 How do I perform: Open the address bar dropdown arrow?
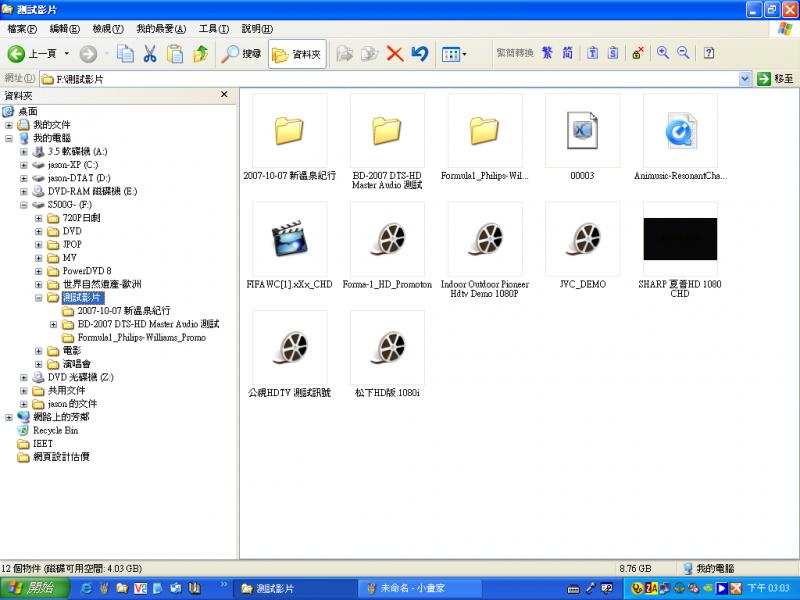tap(745, 78)
